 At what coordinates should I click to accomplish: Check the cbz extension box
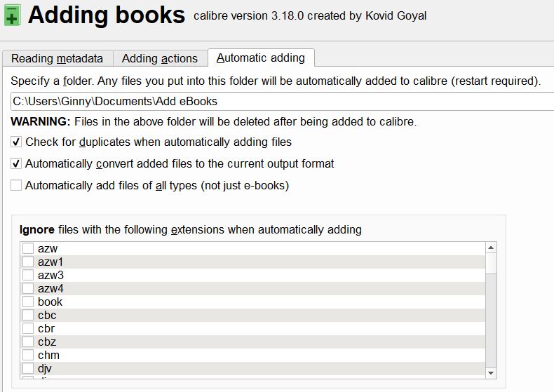28,342
